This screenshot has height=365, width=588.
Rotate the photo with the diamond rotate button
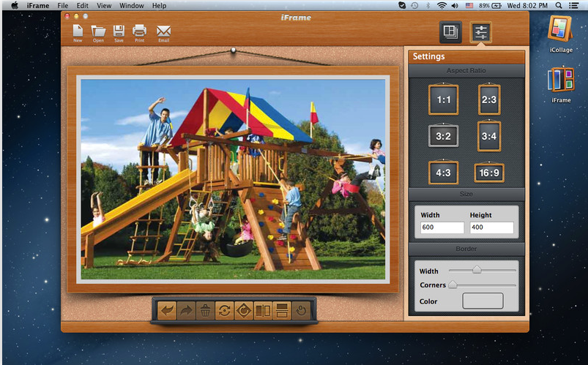tap(244, 311)
